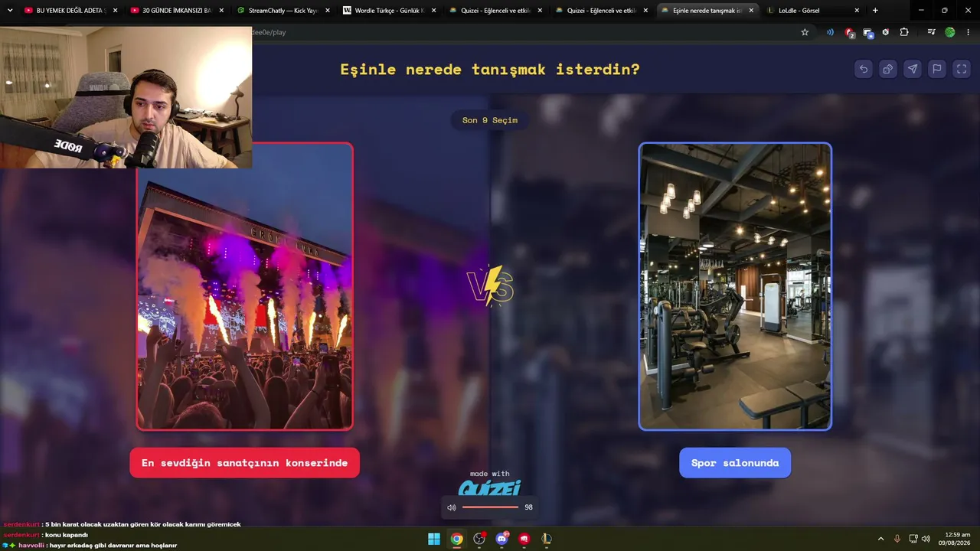Open the Riot Client taskbar icon
The image size is (980, 551).
tap(524, 539)
